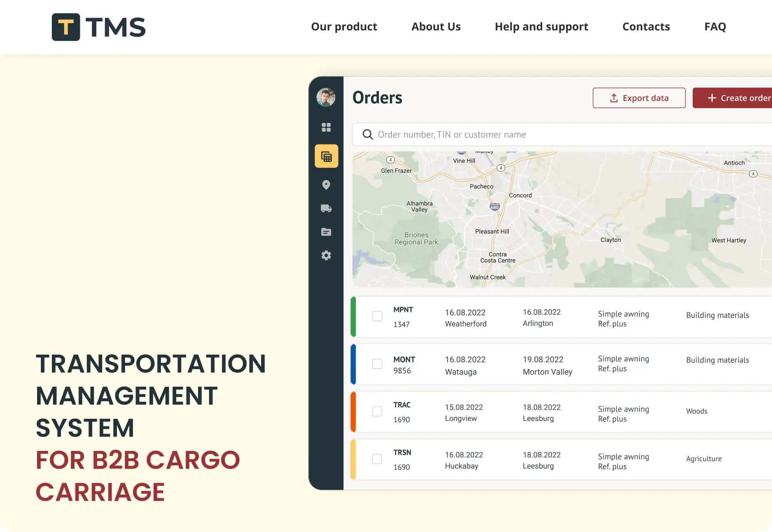
Task: Select the highlighted orders table icon
Action: click(327, 156)
